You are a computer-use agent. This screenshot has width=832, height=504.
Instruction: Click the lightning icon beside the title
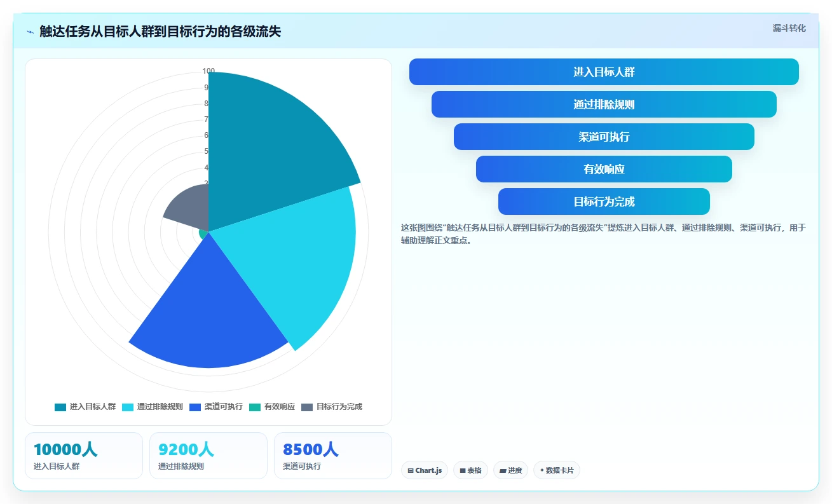point(30,32)
